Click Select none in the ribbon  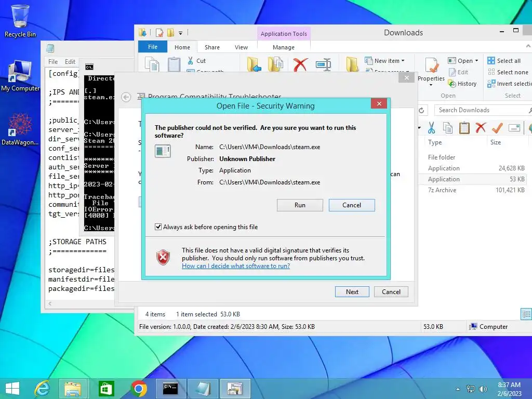coord(508,72)
